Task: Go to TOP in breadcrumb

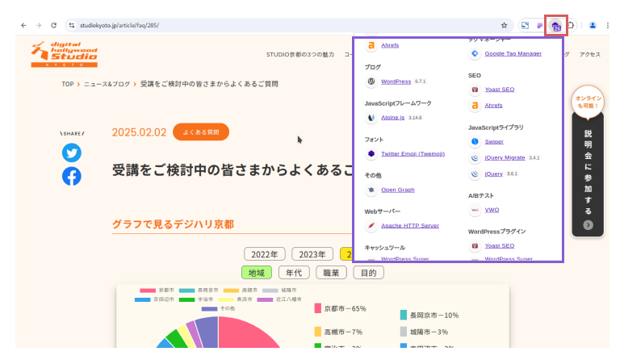Action: click(68, 84)
